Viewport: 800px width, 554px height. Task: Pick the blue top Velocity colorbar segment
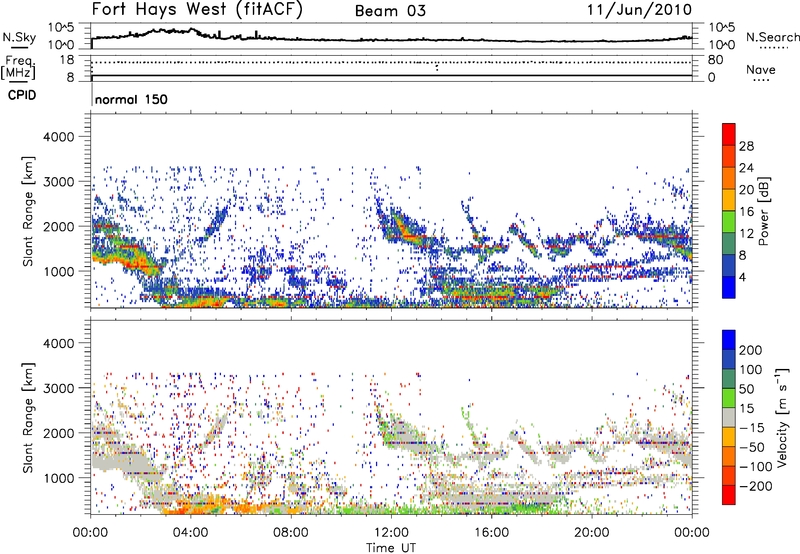[729, 340]
